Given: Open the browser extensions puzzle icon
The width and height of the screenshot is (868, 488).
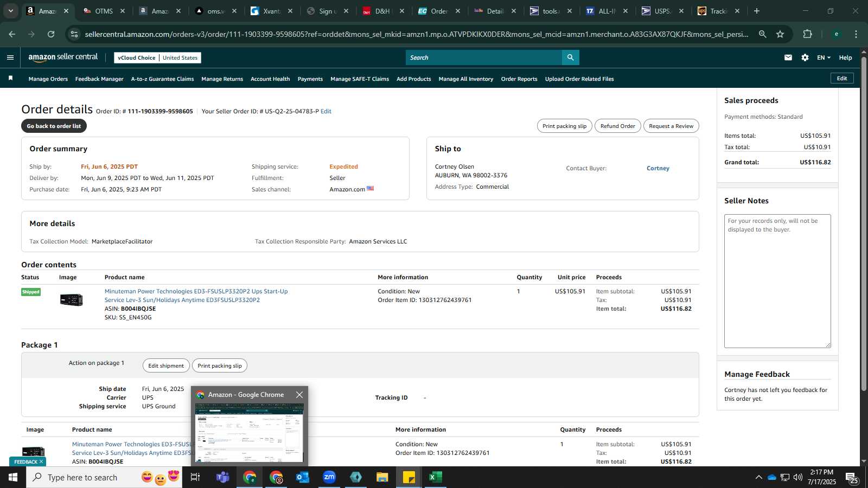Looking at the screenshot, I should pyautogui.click(x=807, y=34).
